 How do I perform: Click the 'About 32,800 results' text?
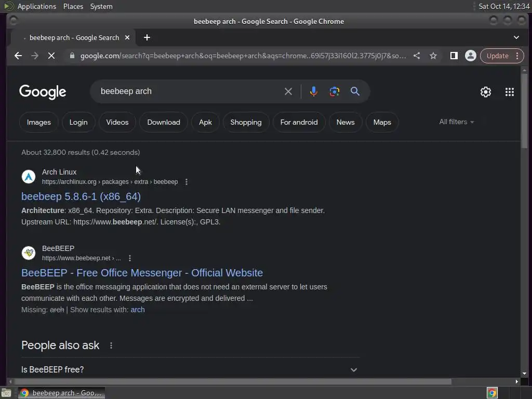pos(81,152)
